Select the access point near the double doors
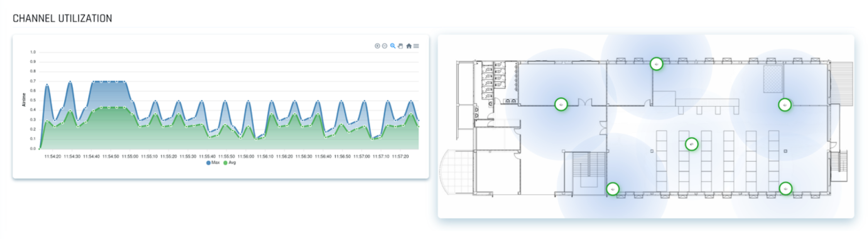 click(561, 104)
